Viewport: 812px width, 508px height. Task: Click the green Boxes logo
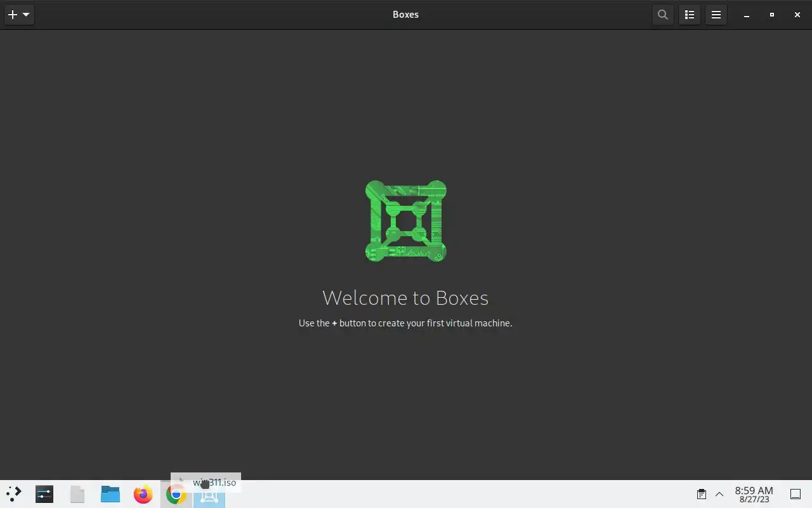(406, 221)
